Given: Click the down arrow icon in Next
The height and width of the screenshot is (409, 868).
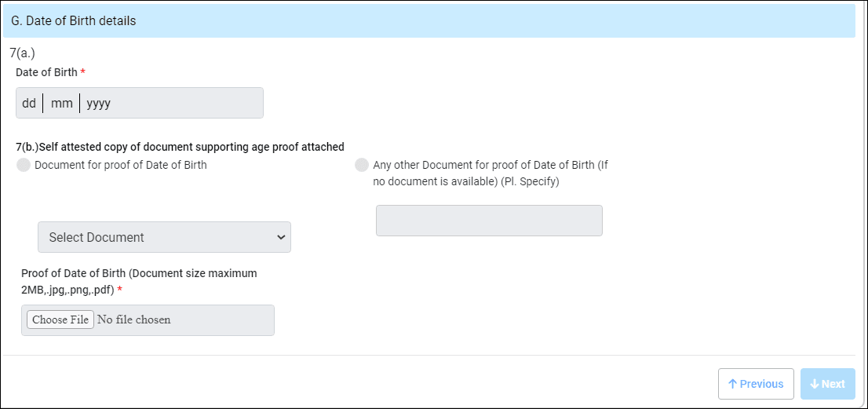Looking at the screenshot, I should [x=814, y=384].
